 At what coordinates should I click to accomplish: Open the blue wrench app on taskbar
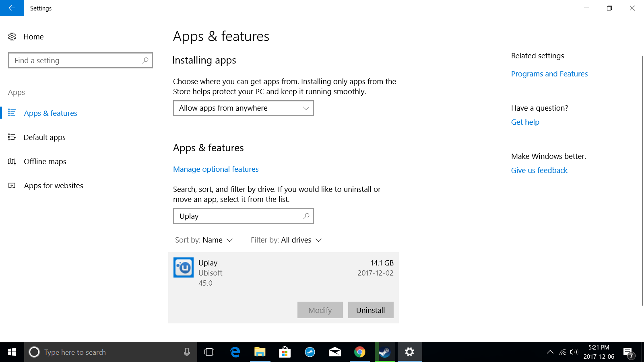[310, 352]
